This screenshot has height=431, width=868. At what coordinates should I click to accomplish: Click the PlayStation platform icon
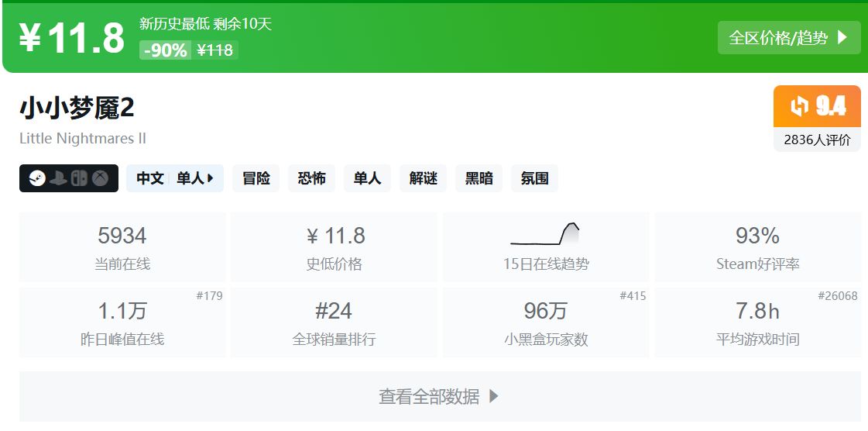click(x=58, y=178)
